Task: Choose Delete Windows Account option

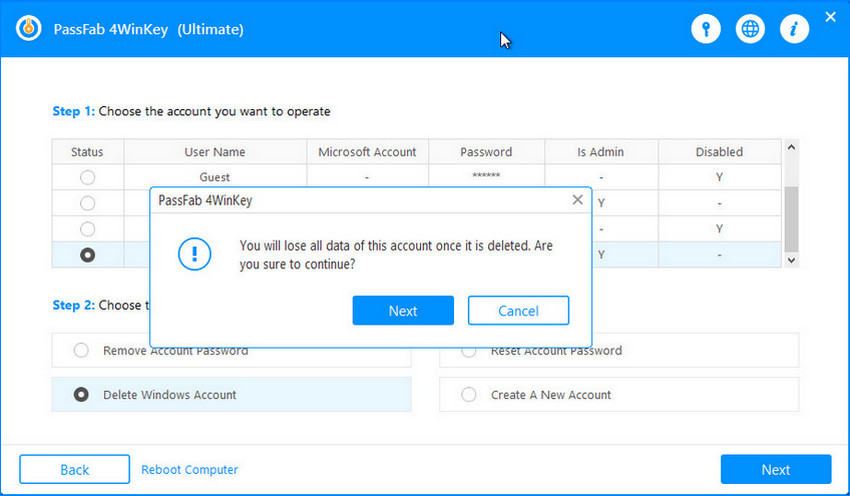Action: 231,395
